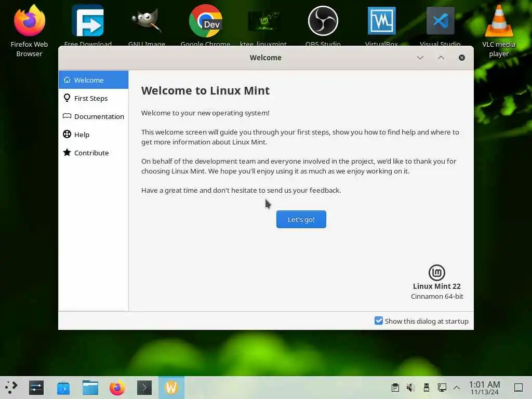This screenshot has width=532, height=399.
Task: Open the ktee_linuxmint desktop thumbnail
Action: [x=263, y=21]
